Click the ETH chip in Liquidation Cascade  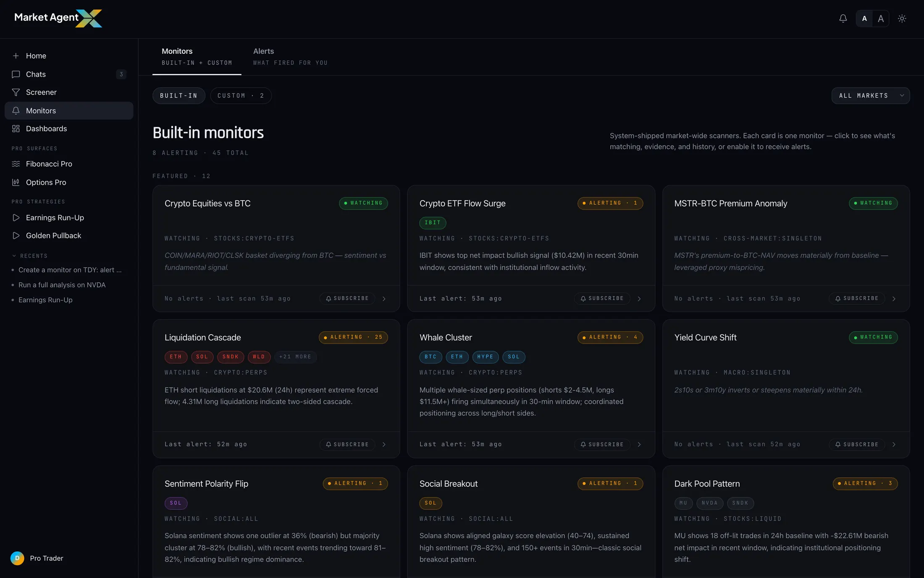click(176, 357)
